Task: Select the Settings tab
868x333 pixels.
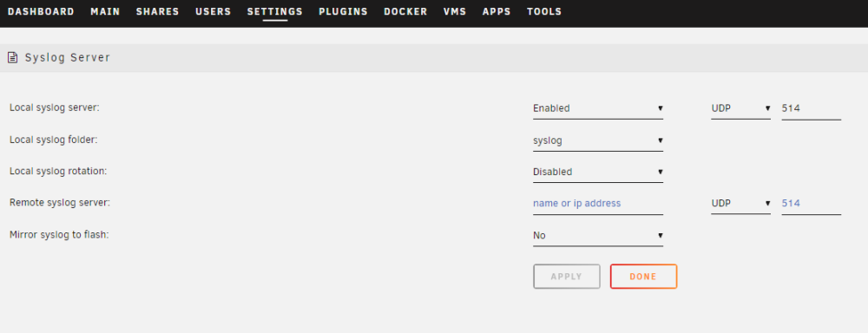Action: [x=275, y=11]
